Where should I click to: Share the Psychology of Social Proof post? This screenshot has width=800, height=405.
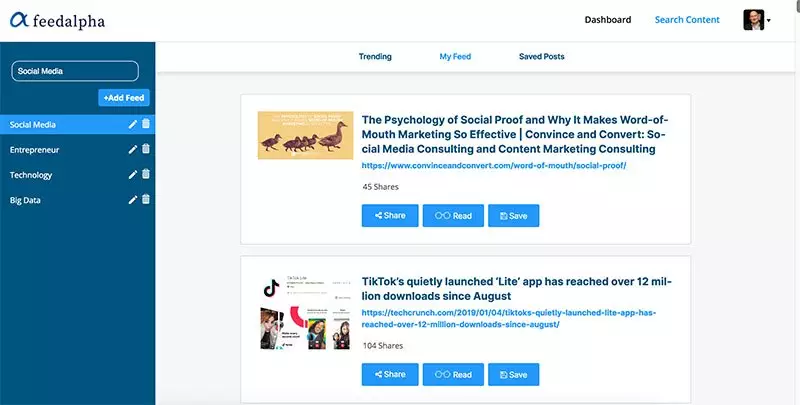click(390, 216)
